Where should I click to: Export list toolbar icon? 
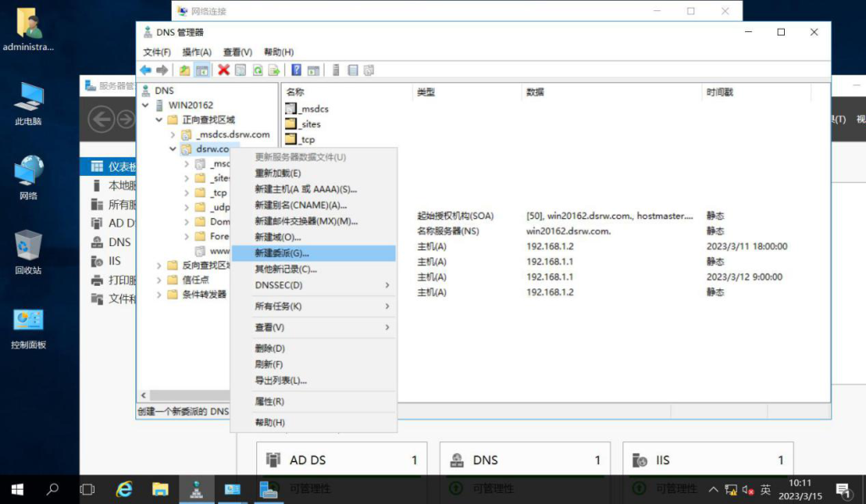click(x=274, y=70)
